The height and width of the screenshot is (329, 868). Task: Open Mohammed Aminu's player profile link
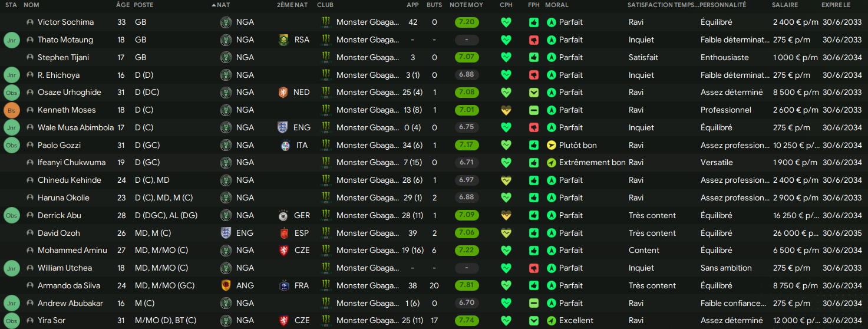click(x=72, y=251)
